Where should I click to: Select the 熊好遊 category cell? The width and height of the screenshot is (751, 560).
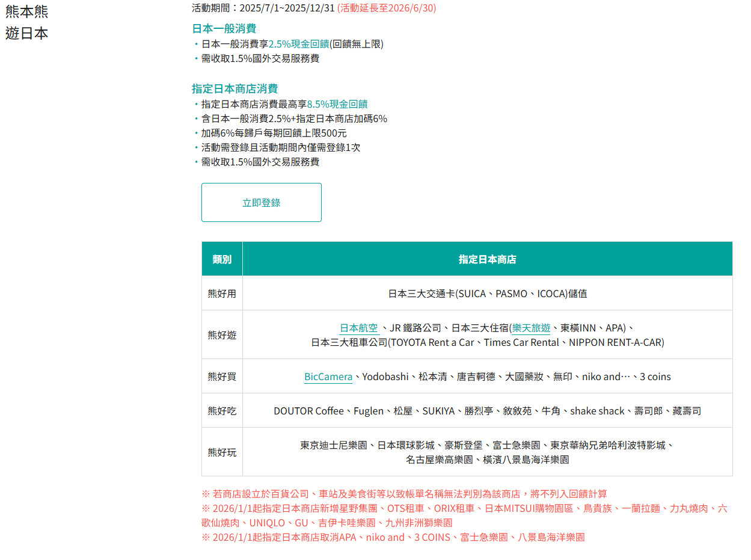(222, 335)
